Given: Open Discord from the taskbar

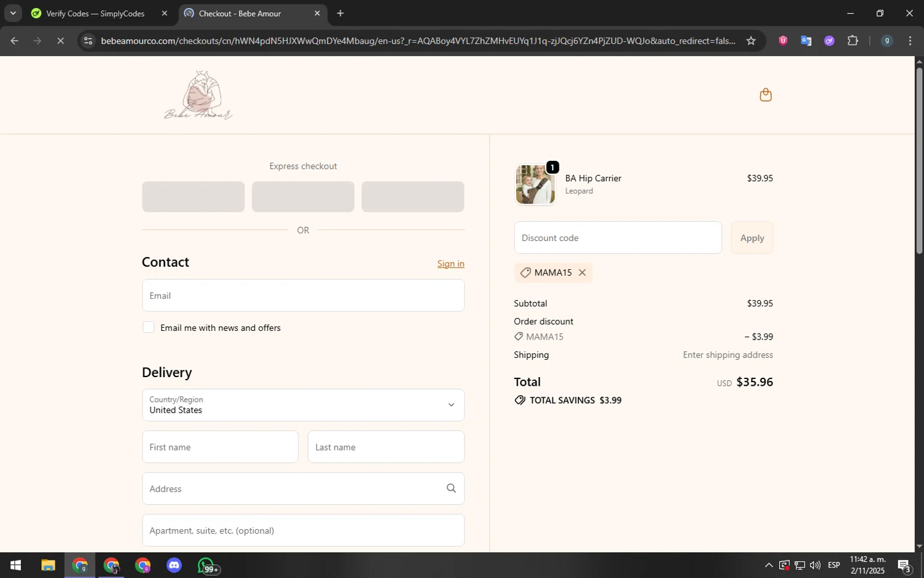Looking at the screenshot, I should coord(174,566).
